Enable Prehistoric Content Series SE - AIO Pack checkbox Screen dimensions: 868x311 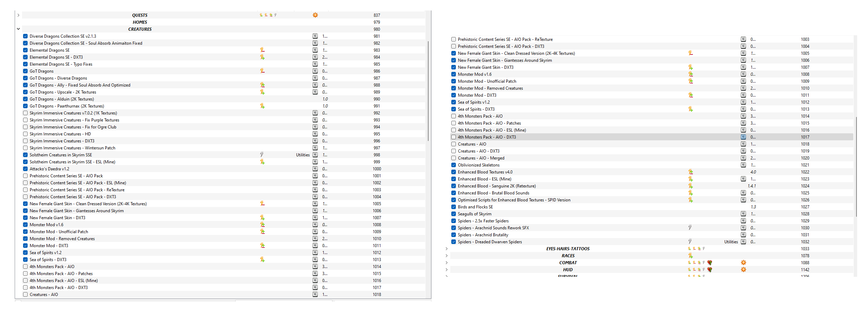click(x=25, y=176)
